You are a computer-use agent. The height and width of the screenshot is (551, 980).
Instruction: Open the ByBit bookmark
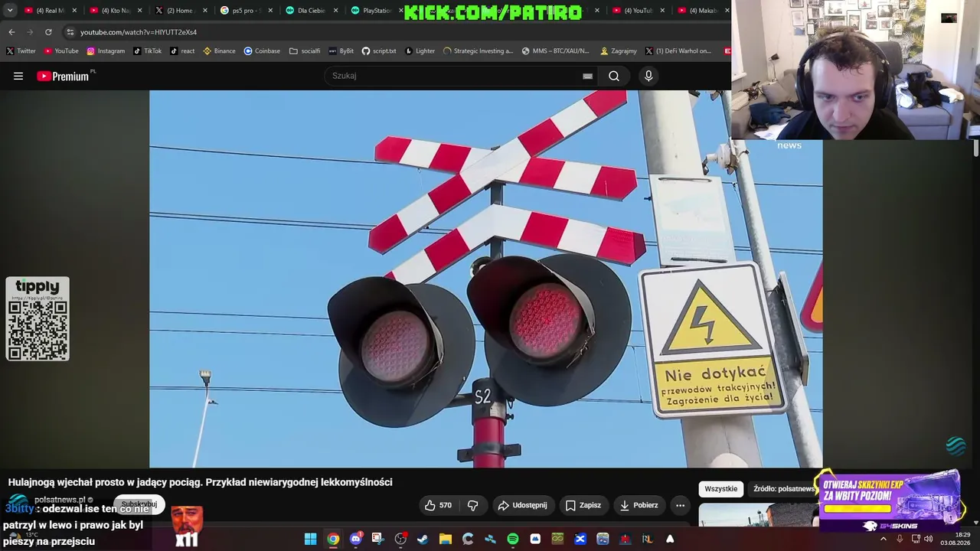341,51
